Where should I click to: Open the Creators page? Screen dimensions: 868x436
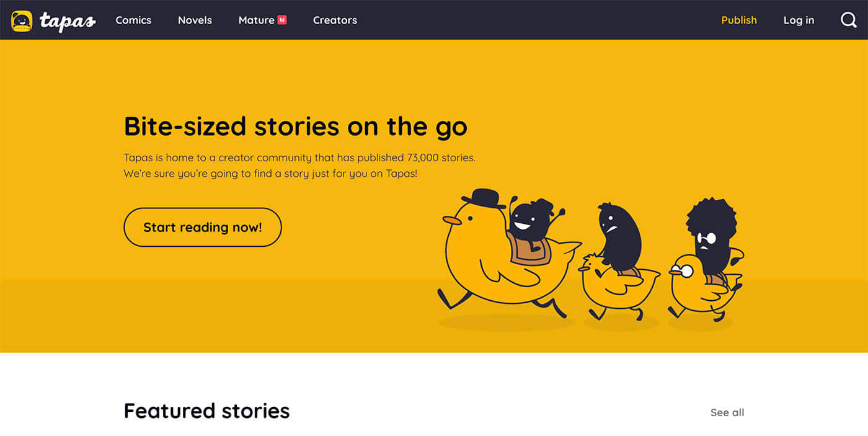(335, 20)
